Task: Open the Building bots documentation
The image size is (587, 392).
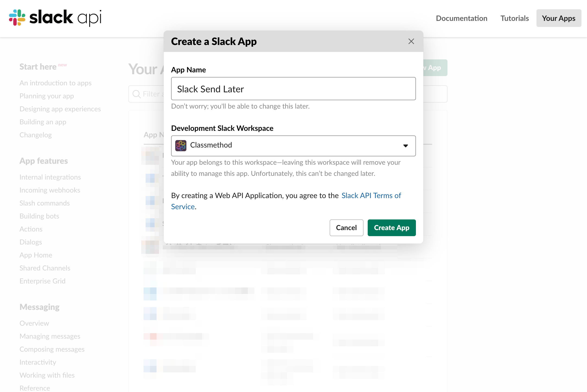Action: click(x=39, y=216)
